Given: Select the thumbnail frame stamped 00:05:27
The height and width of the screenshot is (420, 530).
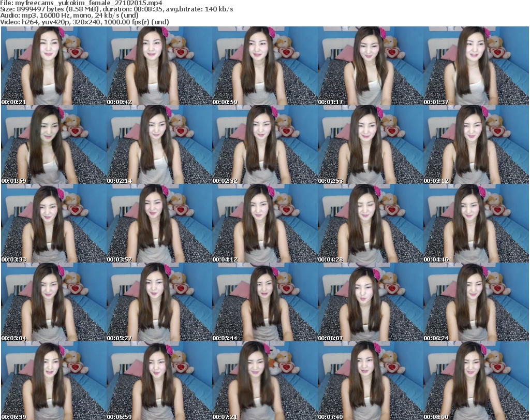Looking at the screenshot, I should pyautogui.click(x=159, y=302).
